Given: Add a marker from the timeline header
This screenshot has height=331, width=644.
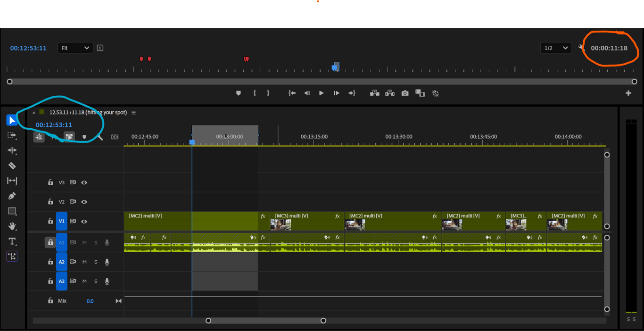Looking at the screenshot, I should [84, 137].
